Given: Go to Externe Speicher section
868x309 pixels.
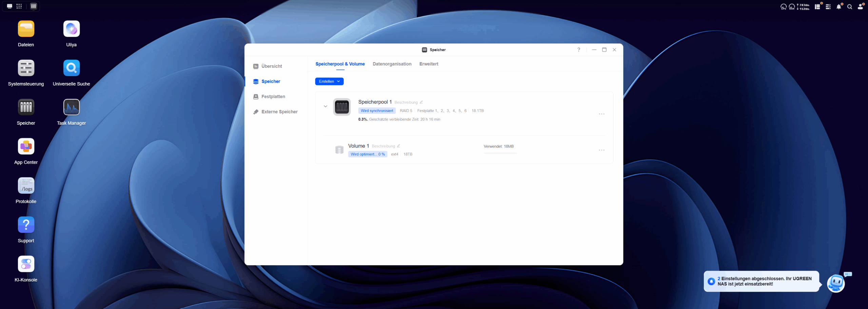Looking at the screenshot, I should tap(279, 112).
